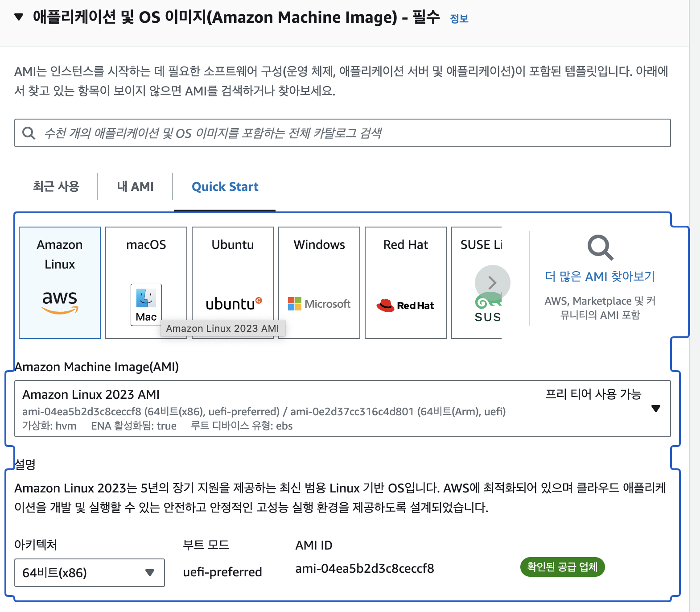Image resolution: width=700 pixels, height=612 pixels.
Task: Switch to the 최근 사용 tab
Action: pyautogui.click(x=56, y=186)
